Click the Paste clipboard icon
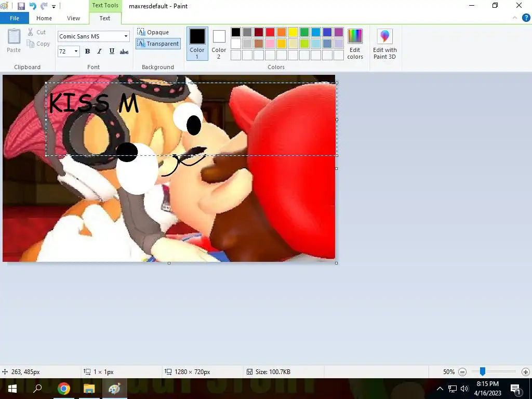The width and height of the screenshot is (532, 399). point(14,37)
